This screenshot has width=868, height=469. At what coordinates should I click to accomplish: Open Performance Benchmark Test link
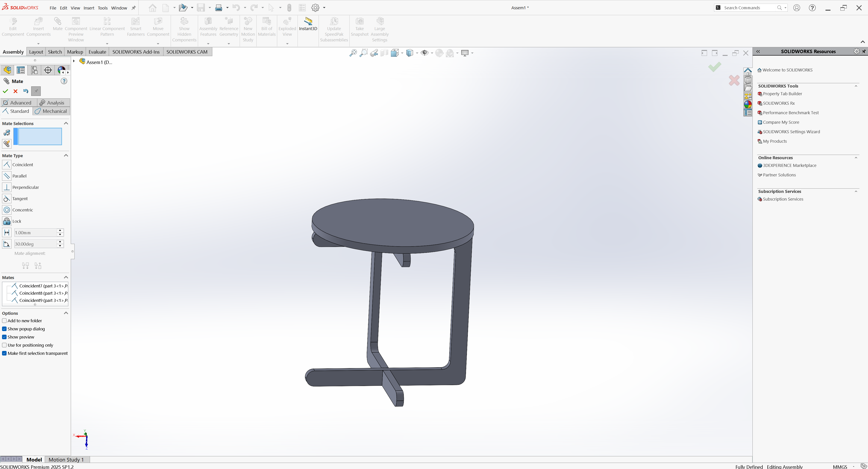(790, 113)
